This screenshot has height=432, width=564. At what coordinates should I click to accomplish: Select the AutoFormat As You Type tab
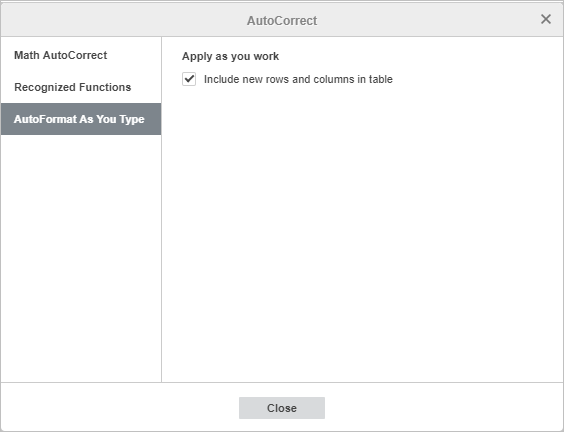(81, 119)
